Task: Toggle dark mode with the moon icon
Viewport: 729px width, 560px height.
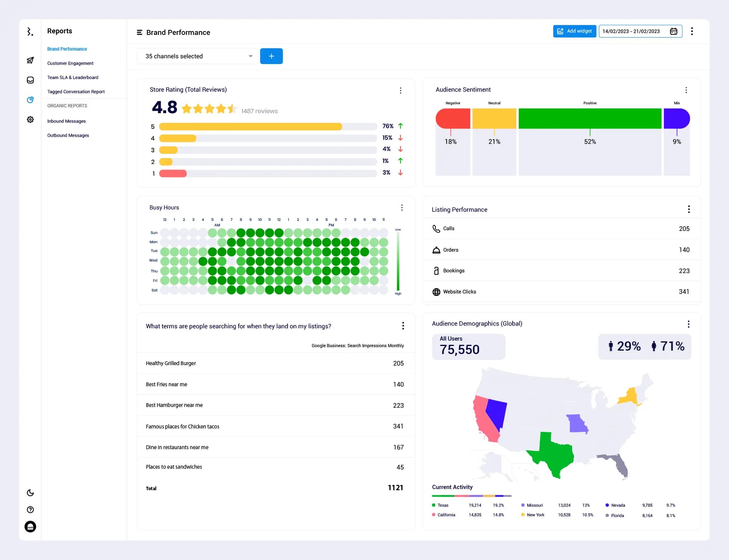Action: 30,493
